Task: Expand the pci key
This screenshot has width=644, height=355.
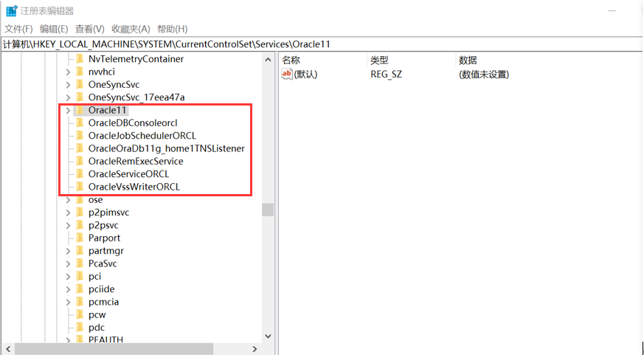Action: 68,276
